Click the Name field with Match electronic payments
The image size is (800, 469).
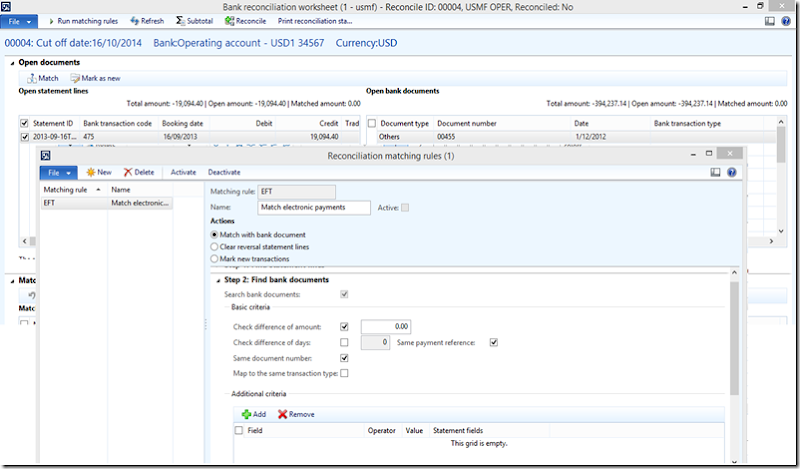click(314, 207)
